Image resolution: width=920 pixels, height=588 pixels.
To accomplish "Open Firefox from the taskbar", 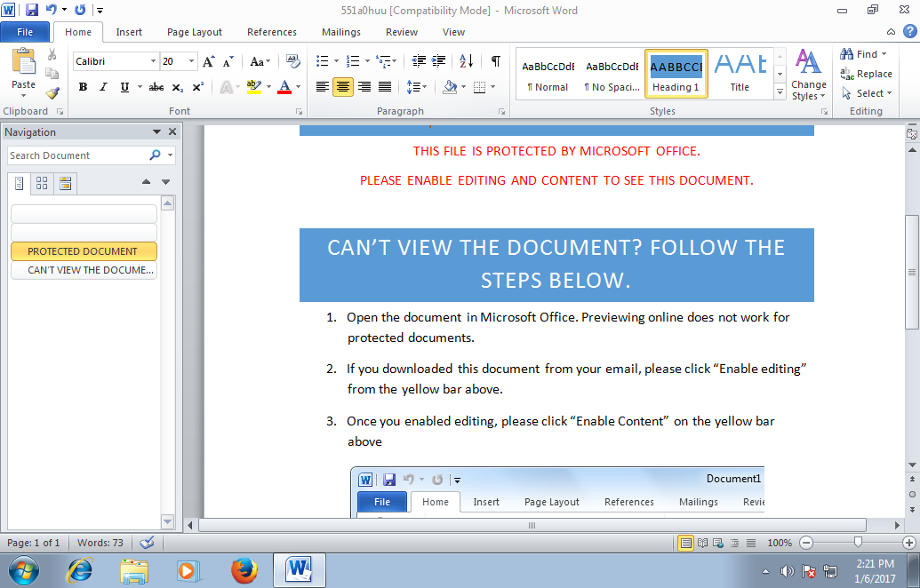I will [244, 570].
